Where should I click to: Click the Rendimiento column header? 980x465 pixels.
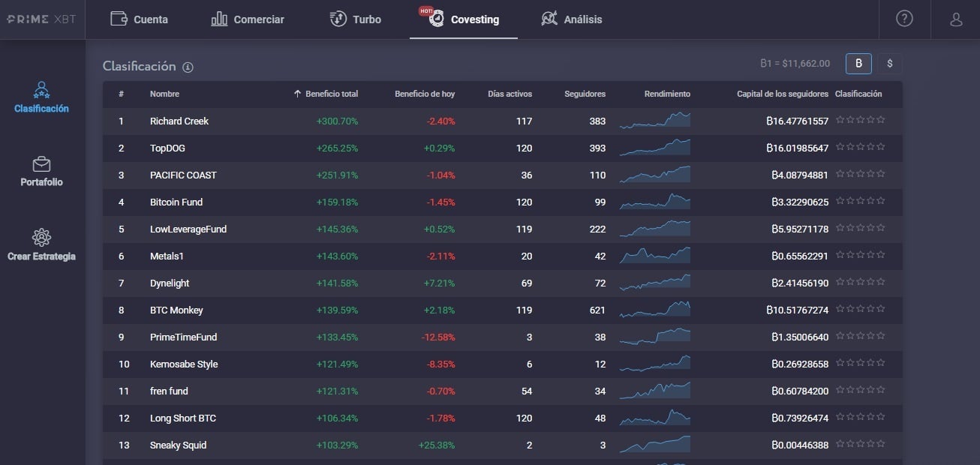[667, 94]
